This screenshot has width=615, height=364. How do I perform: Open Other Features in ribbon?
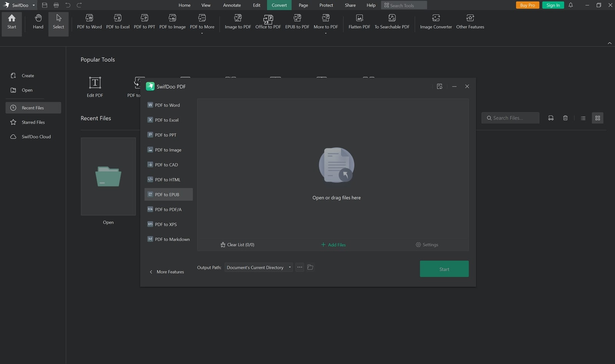pos(470,22)
